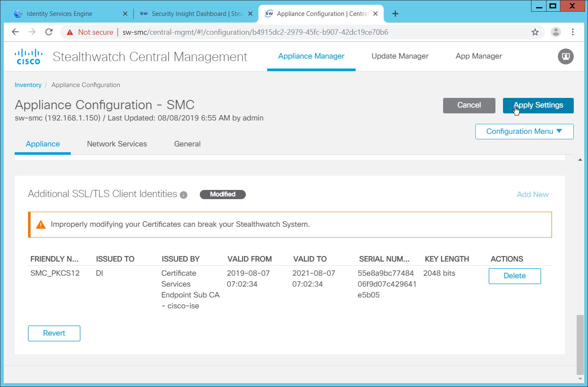Viewport: 588px width, 387px height.
Task: Click the info icon beside SSL/TLS Client Identities
Action: [183, 195]
